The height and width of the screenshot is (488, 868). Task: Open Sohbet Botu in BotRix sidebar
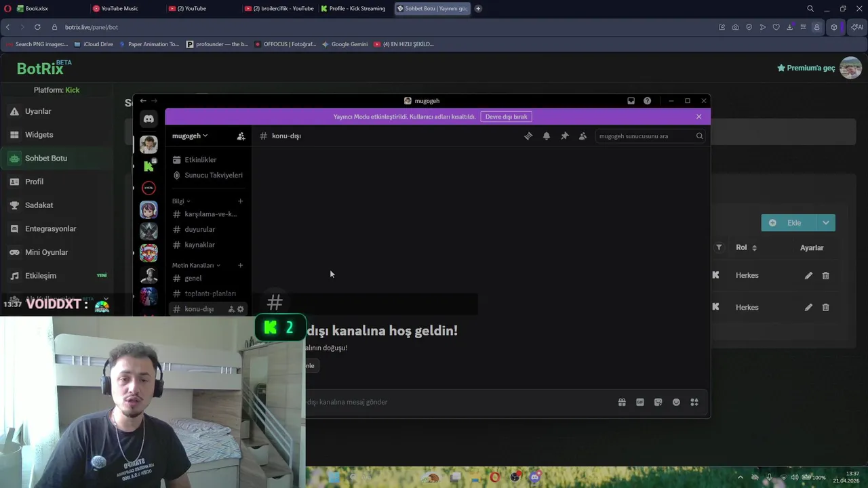coord(56,158)
